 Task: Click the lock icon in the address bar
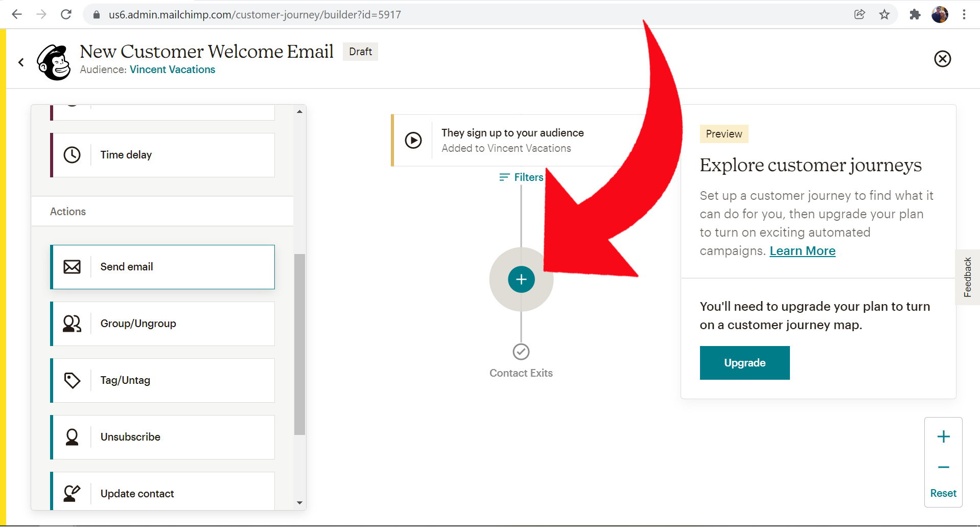point(96,15)
